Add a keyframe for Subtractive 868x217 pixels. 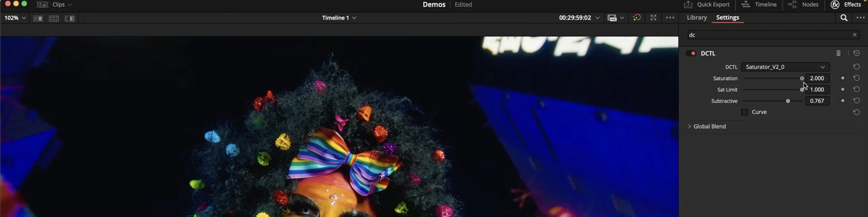(x=843, y=101)
